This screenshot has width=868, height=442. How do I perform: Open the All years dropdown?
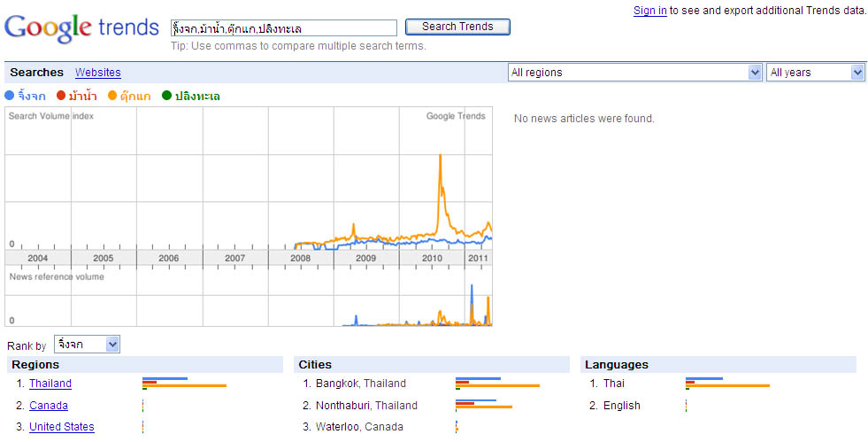tap(815, 73)
